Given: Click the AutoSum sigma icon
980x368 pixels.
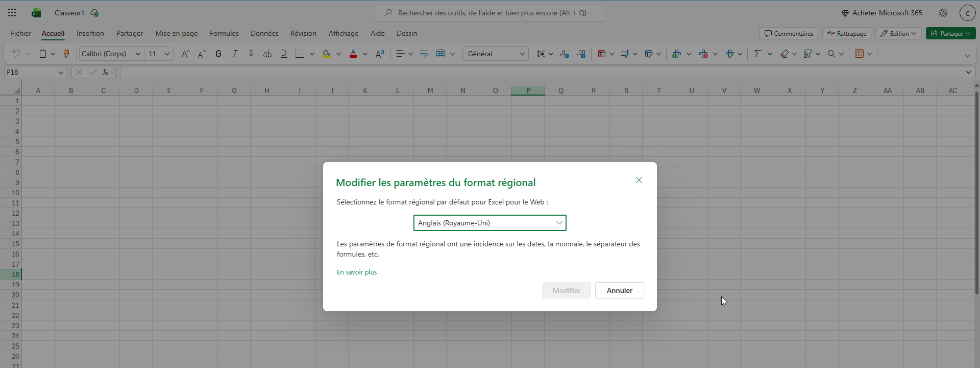Looking at the screenshot, I should point(758,54).
